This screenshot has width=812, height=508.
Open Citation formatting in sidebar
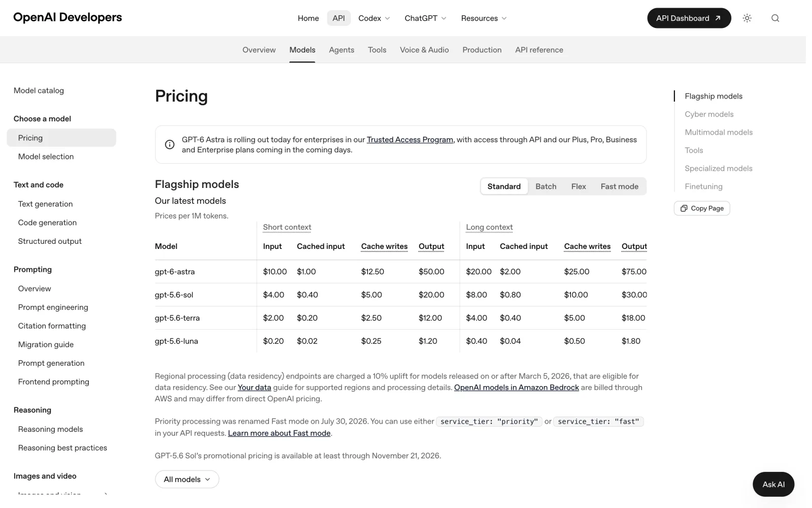point(52,326)
